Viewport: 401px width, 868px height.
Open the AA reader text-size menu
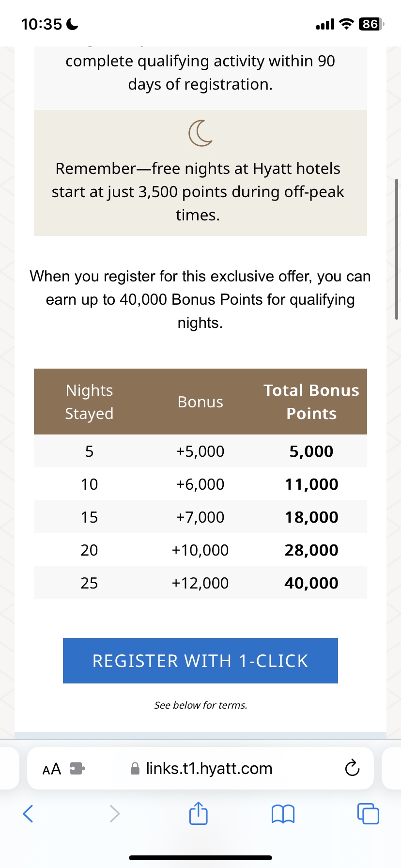click(x=52, y=769)
